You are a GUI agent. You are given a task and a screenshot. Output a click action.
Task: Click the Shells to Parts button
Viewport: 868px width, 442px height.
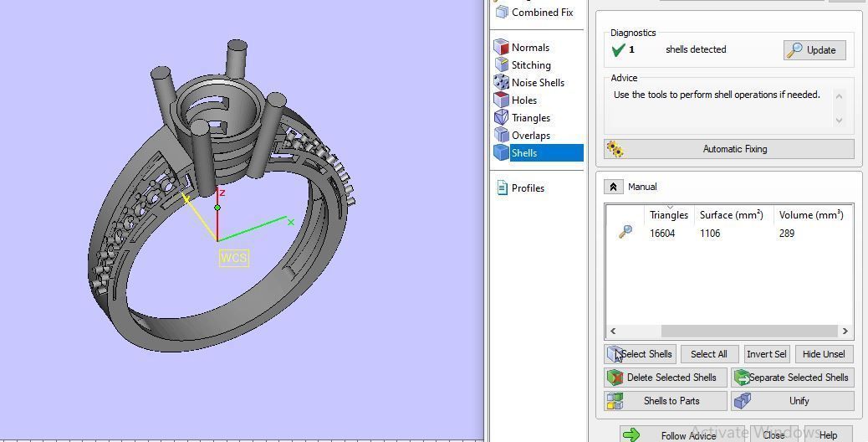point(666,400)
